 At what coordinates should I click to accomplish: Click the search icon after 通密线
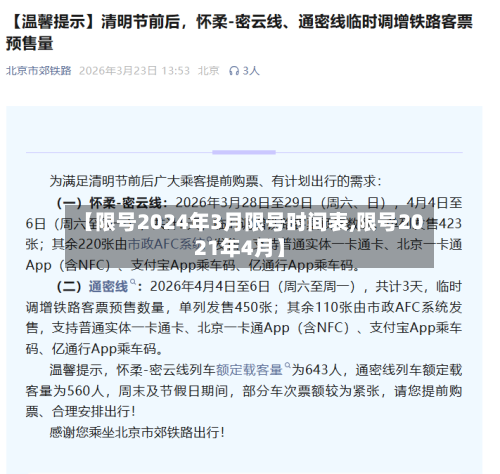click(133, 282)
